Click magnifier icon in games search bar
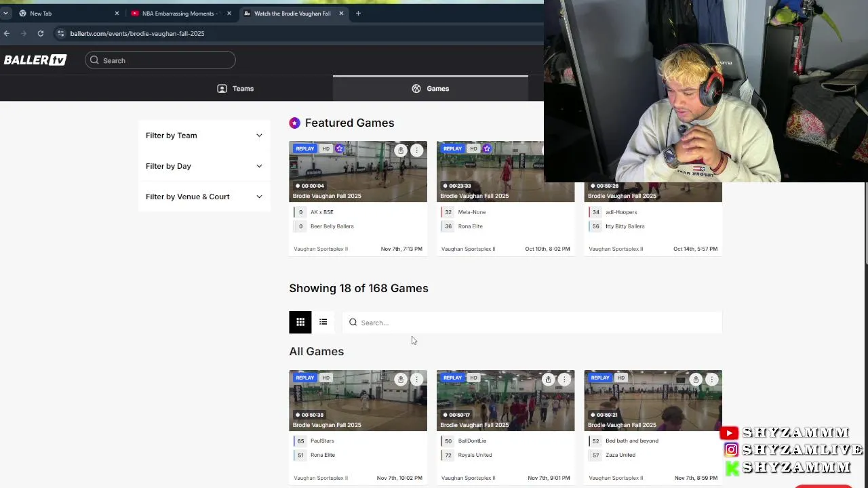This screenshot has height=488, width=868. coord(353,323)
